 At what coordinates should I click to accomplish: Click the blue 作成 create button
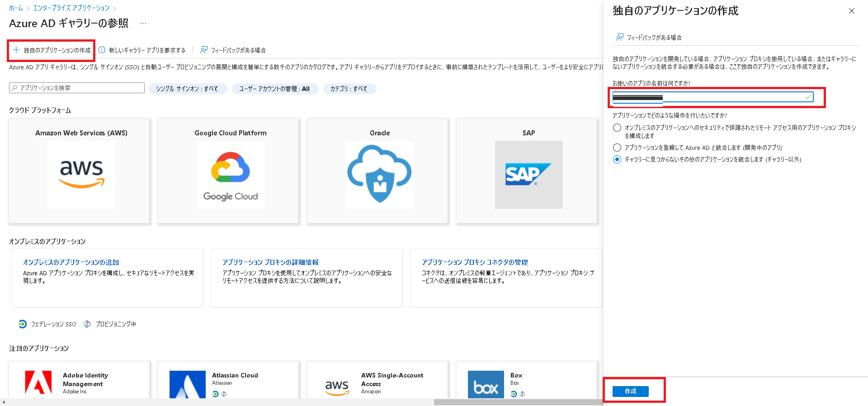coord(630,391)
